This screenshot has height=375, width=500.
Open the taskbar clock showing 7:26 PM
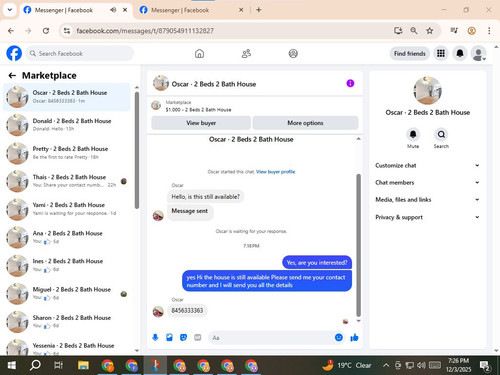458,365
